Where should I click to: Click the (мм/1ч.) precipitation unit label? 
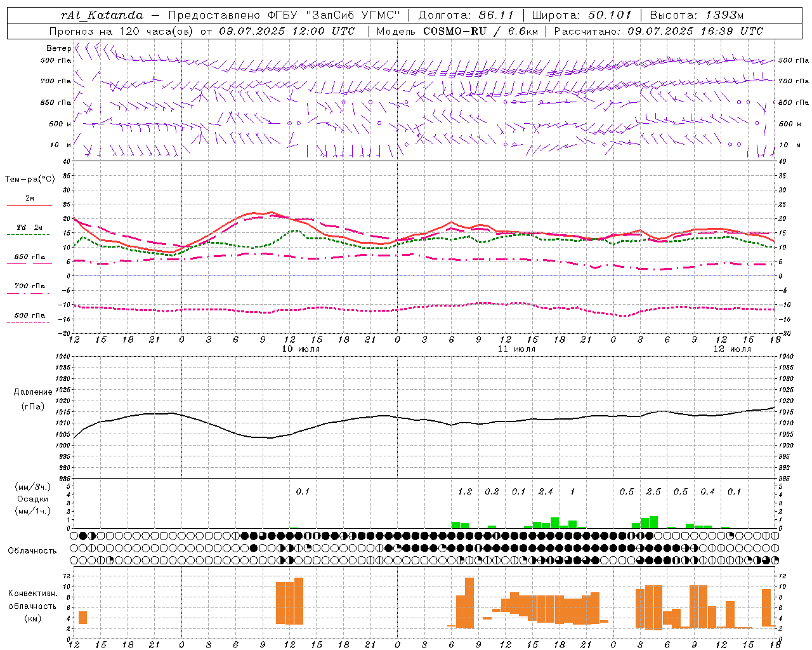pos(33,511)
